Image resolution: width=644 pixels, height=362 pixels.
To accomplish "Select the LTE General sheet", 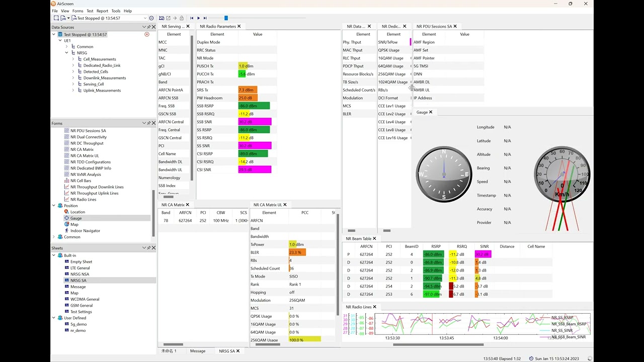I will (80, 268).
